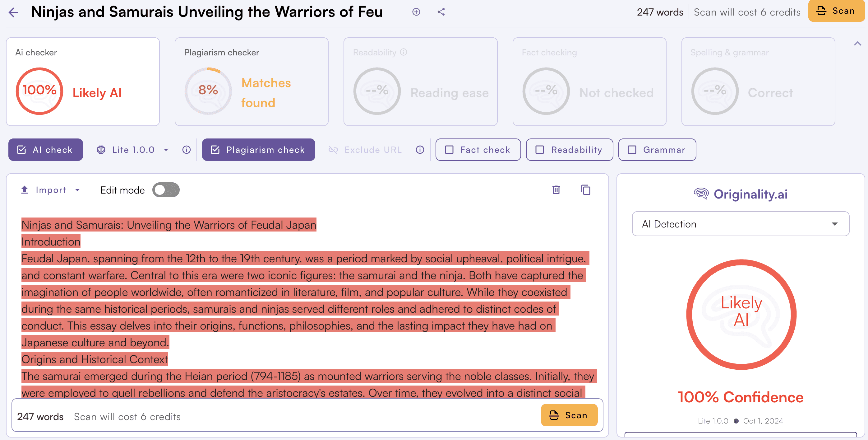The width and height of the screenshot is (868, 440).
Task: Click the share icon in header
Action: pos(441,12)
